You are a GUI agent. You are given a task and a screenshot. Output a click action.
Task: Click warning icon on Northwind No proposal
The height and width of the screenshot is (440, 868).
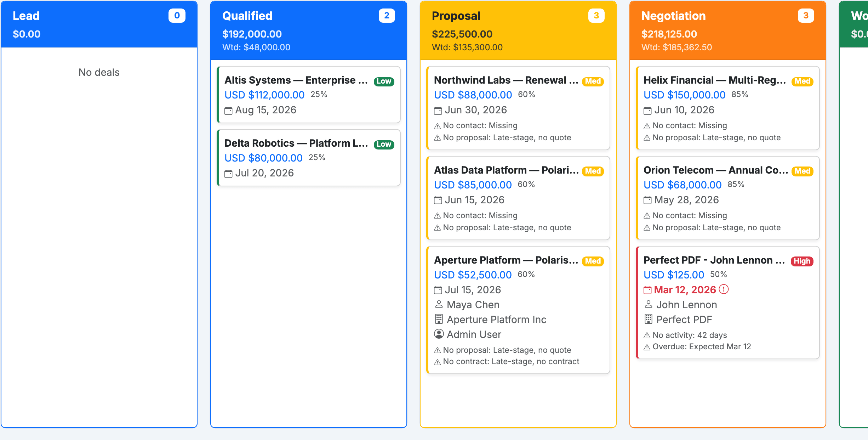(438, 138)
